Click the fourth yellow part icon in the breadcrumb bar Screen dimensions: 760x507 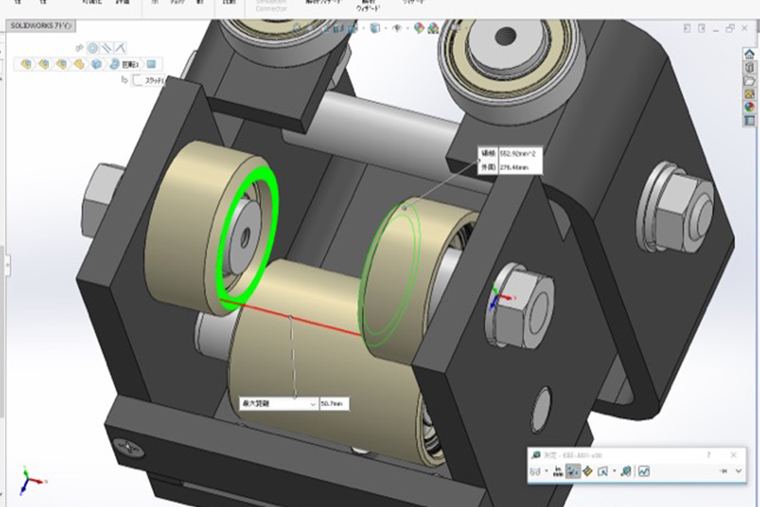[79, 64]
